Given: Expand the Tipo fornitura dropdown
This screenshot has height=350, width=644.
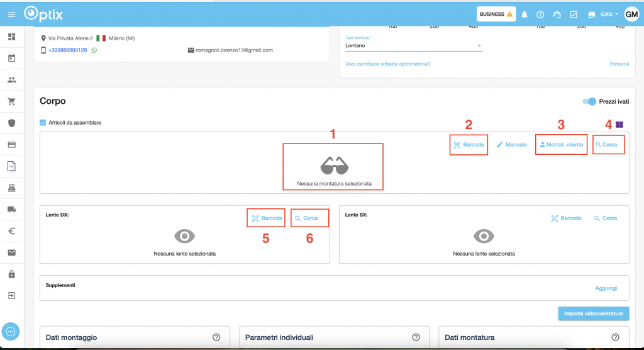Looking at the screenshot, I should pyautogui.click(x=479, y=46).
